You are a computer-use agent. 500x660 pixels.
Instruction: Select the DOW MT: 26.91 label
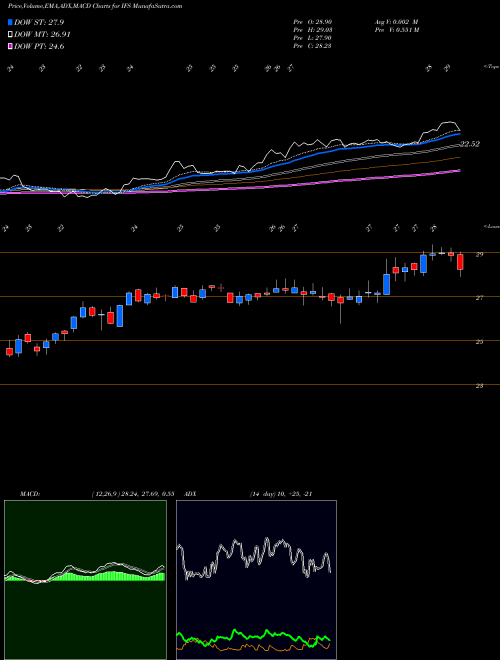pyautogui.click(x=43, y=35)
